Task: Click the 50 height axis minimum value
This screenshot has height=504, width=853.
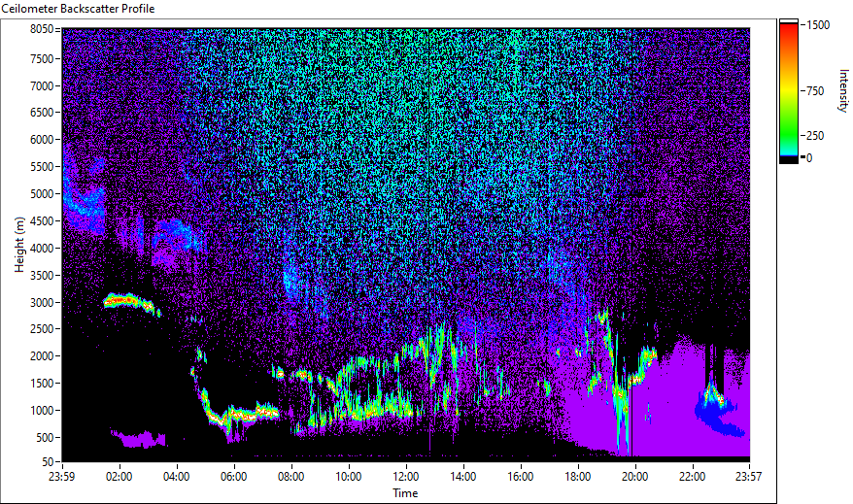Action: click(x=48, y=462)
